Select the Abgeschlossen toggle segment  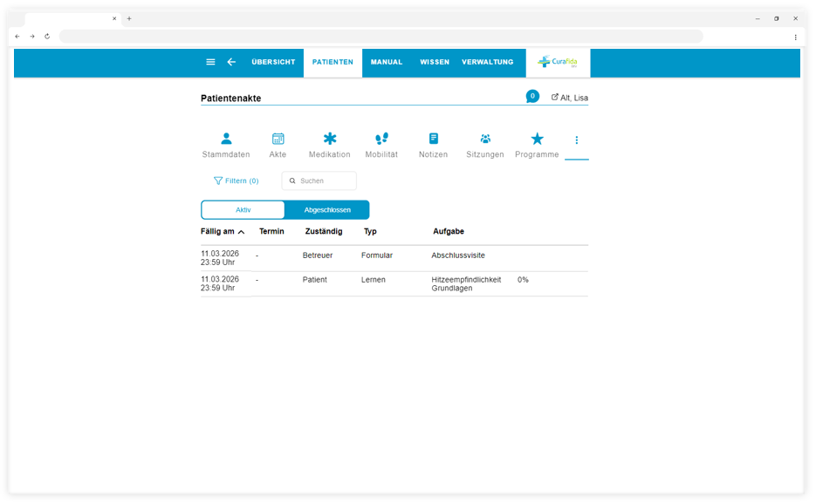327,210
